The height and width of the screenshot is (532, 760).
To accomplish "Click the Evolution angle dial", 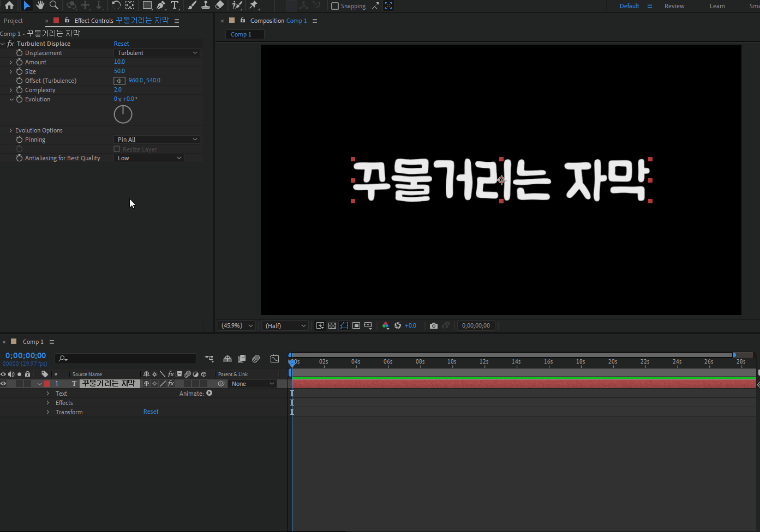I will click(123, 114).
